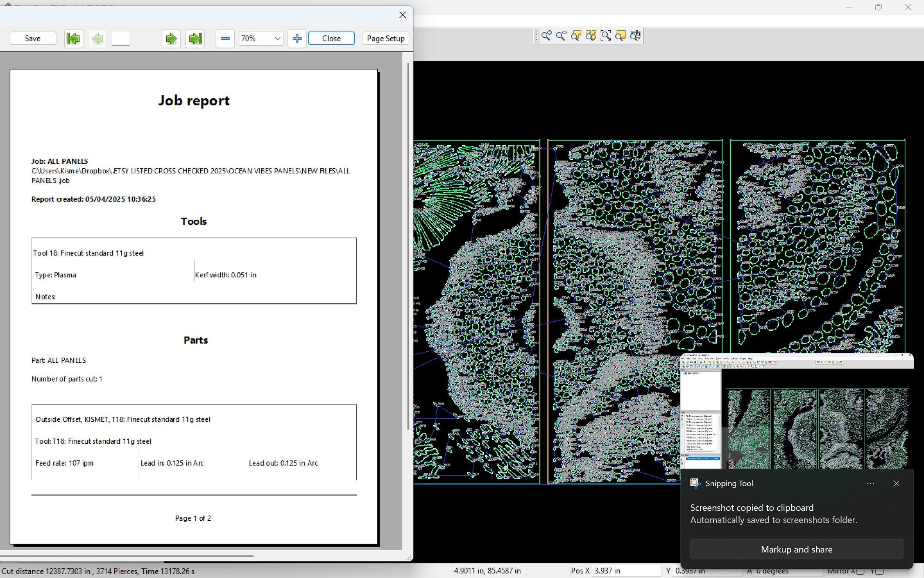The image size is (924, 578).
Task: Click the 'Lead out: 0.125 in Arc' value
Action: (x=283, y=463)
